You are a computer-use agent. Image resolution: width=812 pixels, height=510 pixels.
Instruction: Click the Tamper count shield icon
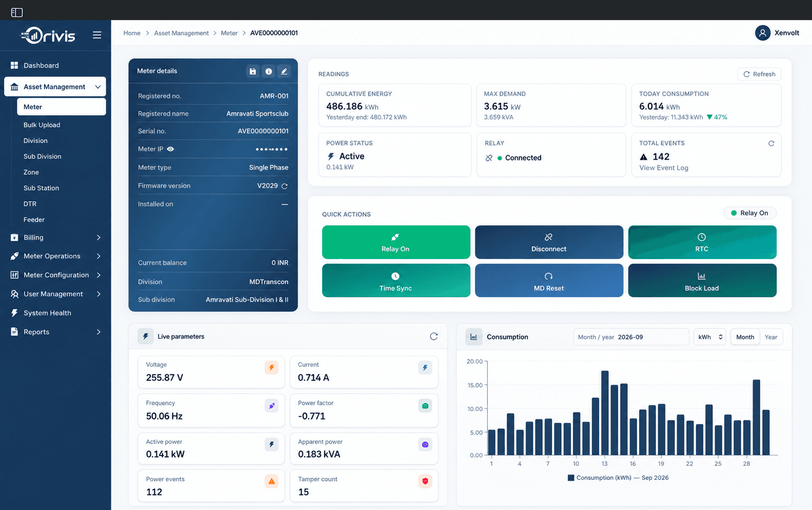coord(425,481)
